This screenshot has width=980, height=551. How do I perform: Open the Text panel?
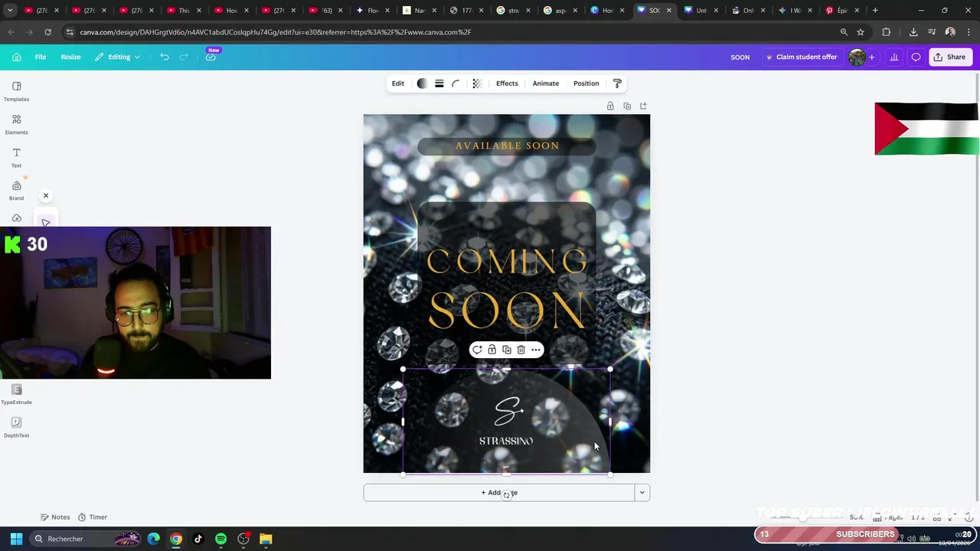(16, 157)
